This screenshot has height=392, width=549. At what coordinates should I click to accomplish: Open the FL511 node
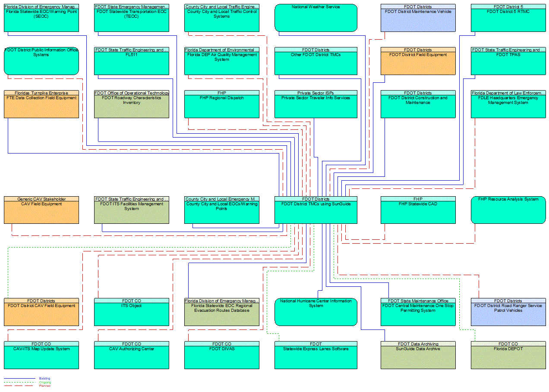(132, 61)
